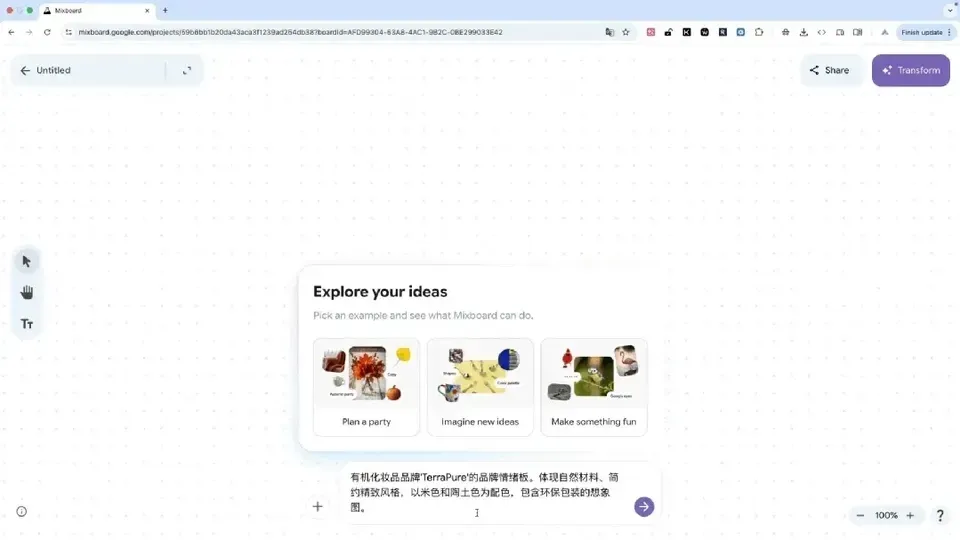Click the address bar URL
Screen dimensions: 960x540
(x=290, y=32)
